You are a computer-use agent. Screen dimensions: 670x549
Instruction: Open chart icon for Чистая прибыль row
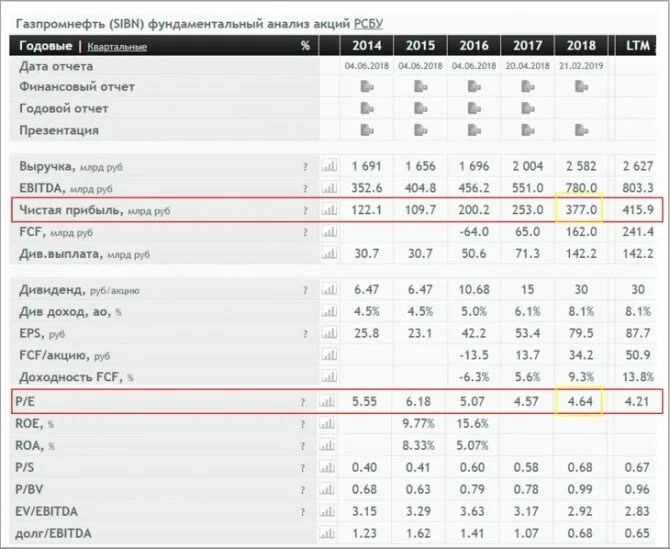pyautogui.click(x=329, y=210)
